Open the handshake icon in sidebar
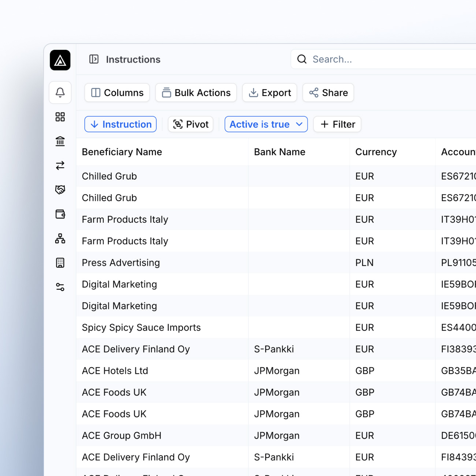 point(60,190)
